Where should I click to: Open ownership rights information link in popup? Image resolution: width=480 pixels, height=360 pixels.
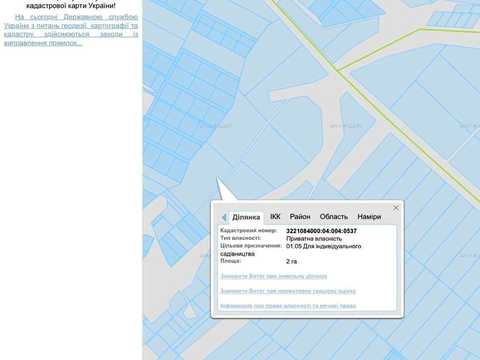[x=288, y=306]
